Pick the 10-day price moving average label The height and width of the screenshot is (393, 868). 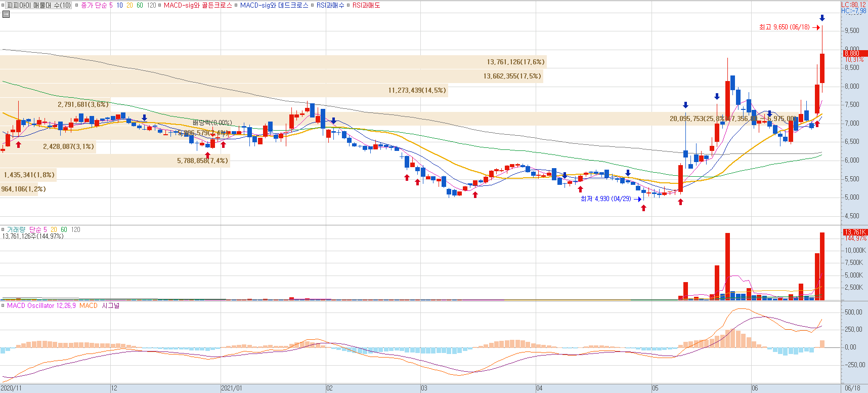119,5
